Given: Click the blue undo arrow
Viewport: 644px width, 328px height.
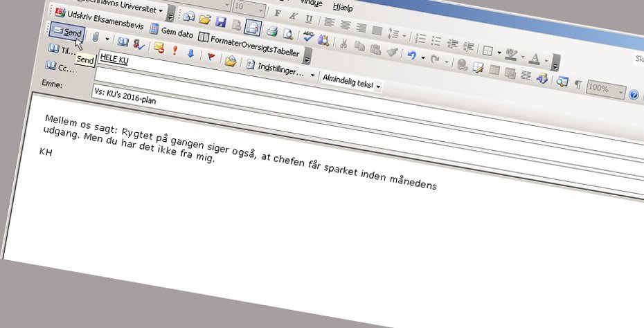Looking at the screenshot, I should (x=411, y=55).
